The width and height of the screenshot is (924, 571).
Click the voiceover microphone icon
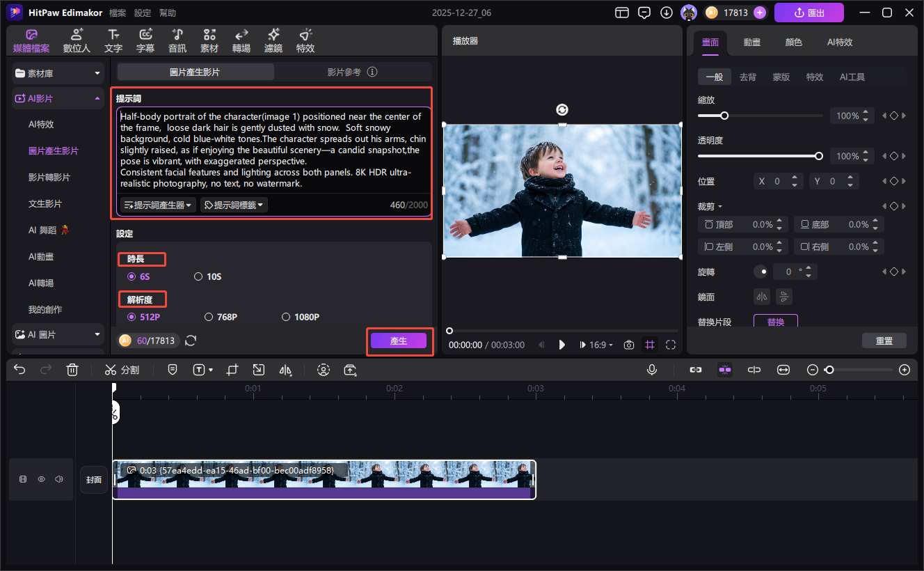pyautogui.click(x=652, y=370)
